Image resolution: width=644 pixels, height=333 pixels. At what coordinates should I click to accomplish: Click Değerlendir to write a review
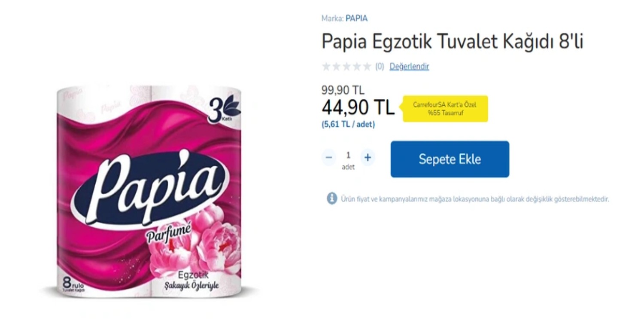(408, 66)
